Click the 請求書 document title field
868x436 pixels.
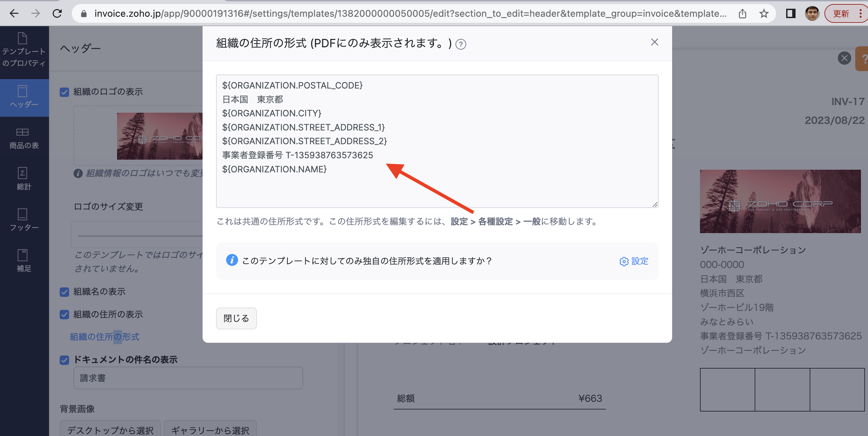click(x=188, y=378)
